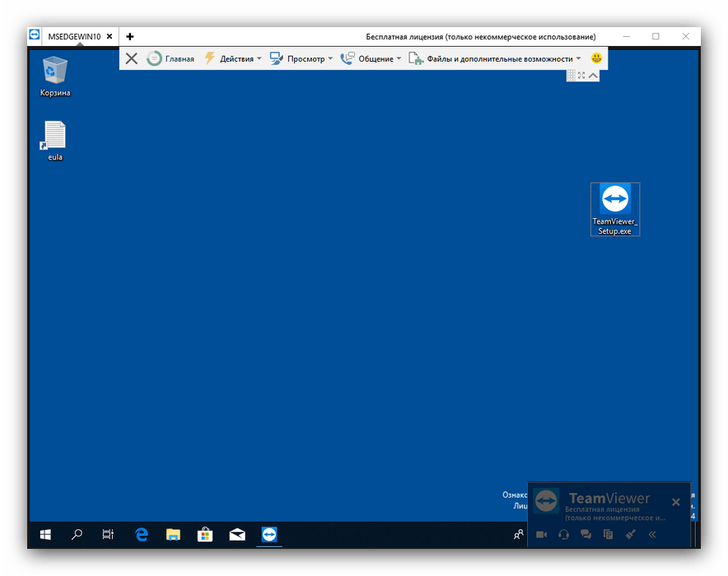Open chat via the speech bubbles icon
The height and width of the screenshot is (576, 728).
(586, 535)
